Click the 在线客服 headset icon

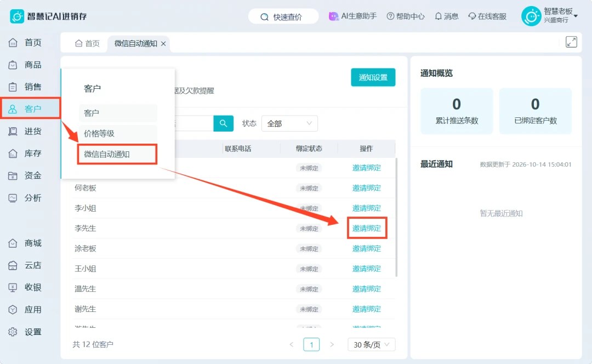click(472, 16)
